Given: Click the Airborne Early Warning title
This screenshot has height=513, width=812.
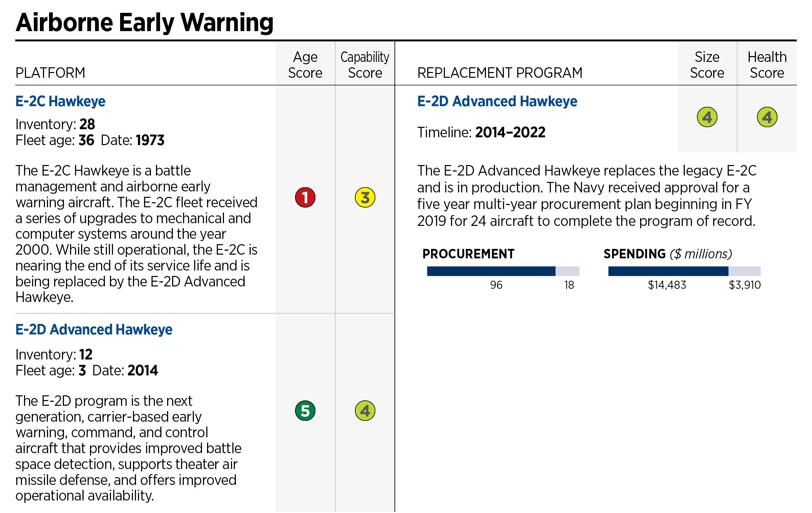Looking at the screenshot, I should click(x=144, y=22).
